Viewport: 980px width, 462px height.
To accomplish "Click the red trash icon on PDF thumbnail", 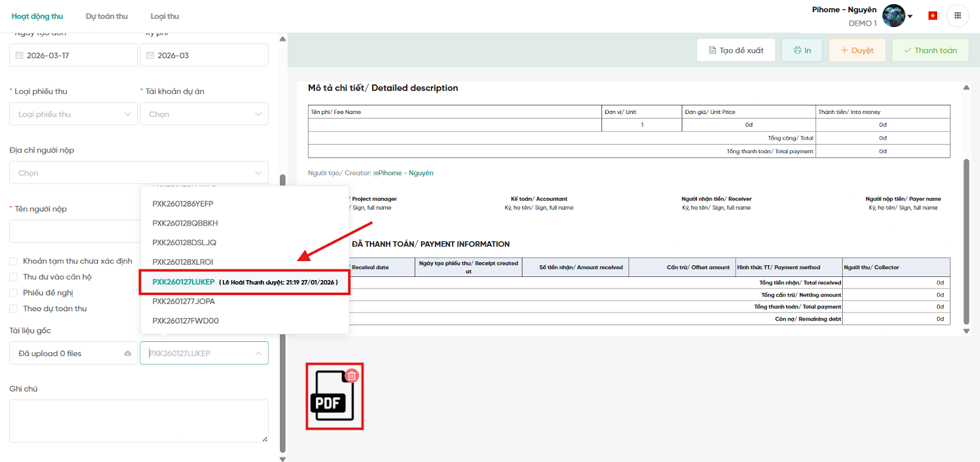I will point(352,376).
